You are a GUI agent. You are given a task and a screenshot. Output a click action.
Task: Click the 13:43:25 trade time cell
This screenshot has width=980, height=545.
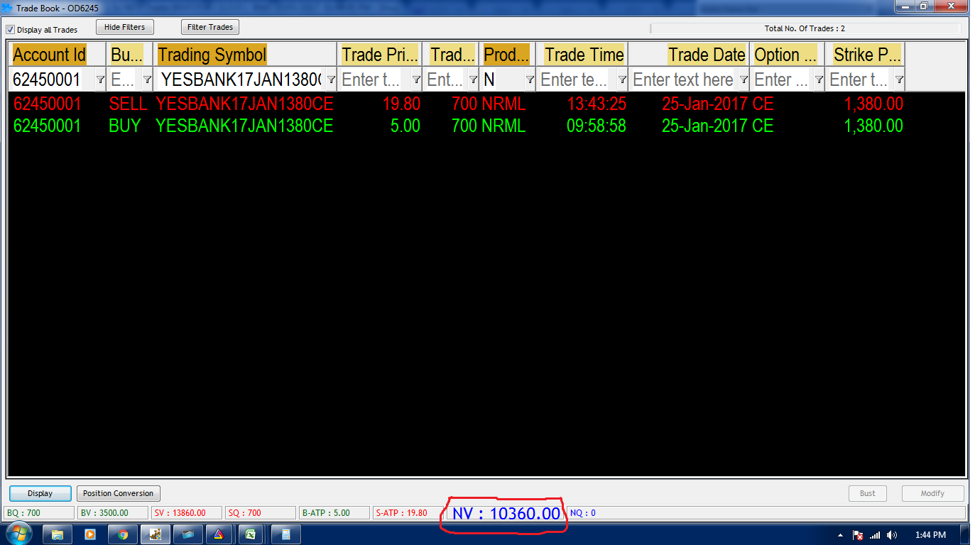597,104
